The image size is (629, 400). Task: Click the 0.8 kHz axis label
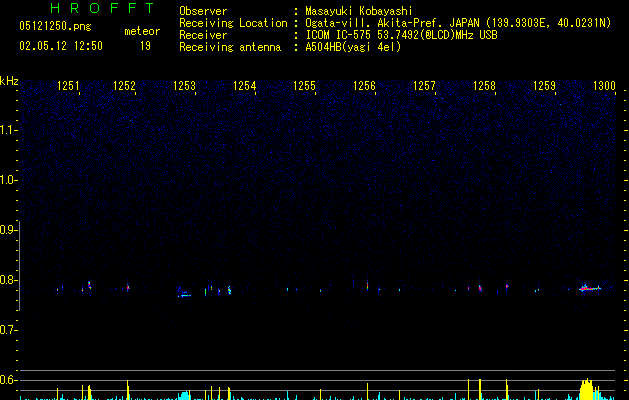point(8,280)
